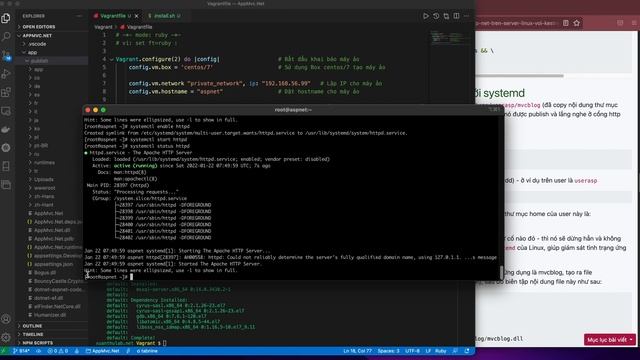640x360 pixels.
Task: Fold Vagrant.configure block at line 4
Action: tap(111, 59)
